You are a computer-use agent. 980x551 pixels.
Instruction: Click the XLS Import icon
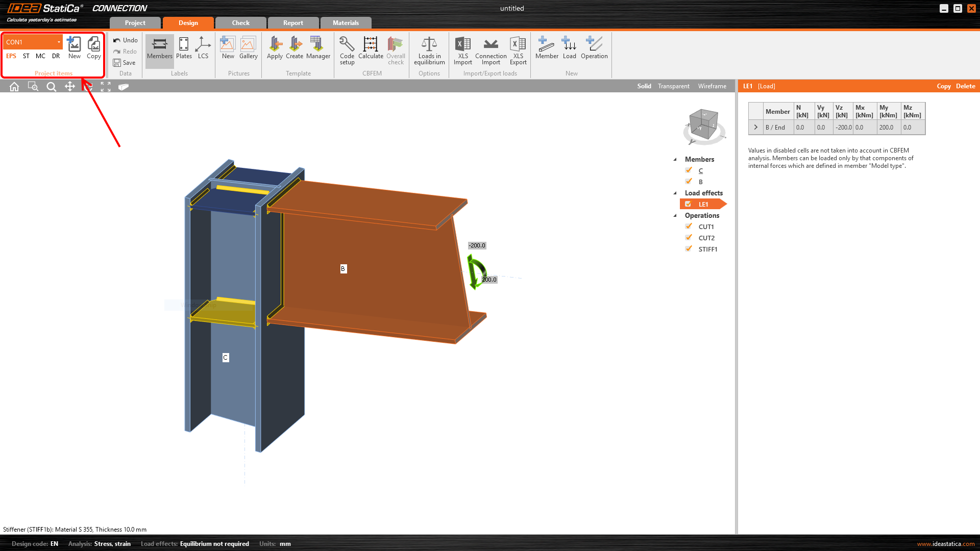(463, 44)
